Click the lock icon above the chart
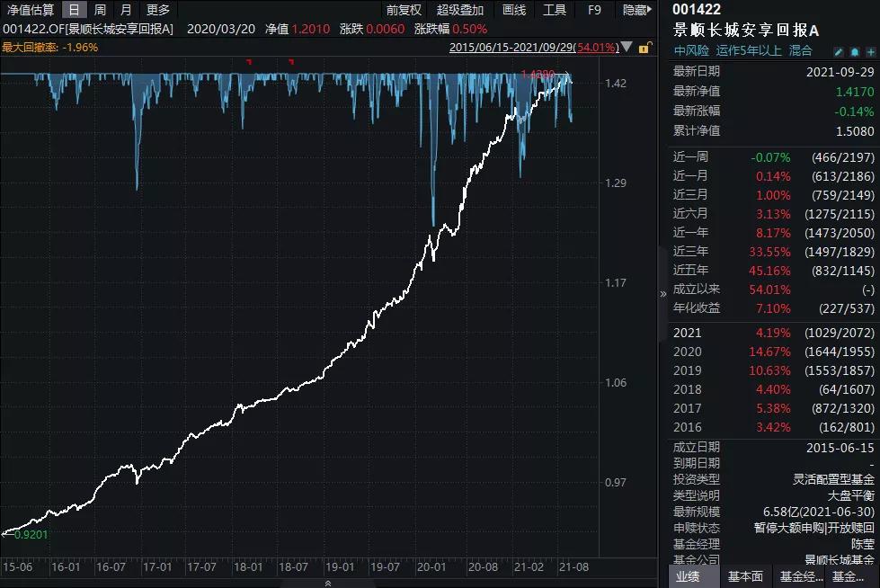The width and height of the screenshot is (880, 588). tap(644, 49)
